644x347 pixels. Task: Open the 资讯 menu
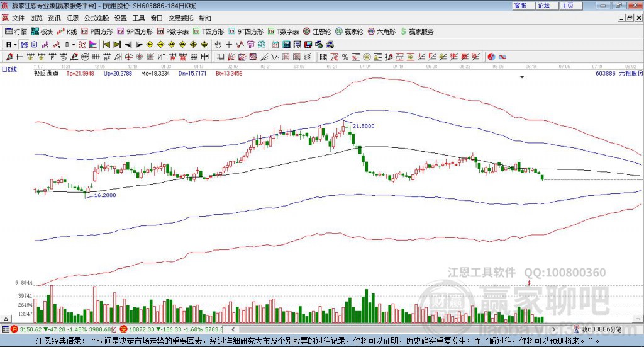tap(54, 18)
